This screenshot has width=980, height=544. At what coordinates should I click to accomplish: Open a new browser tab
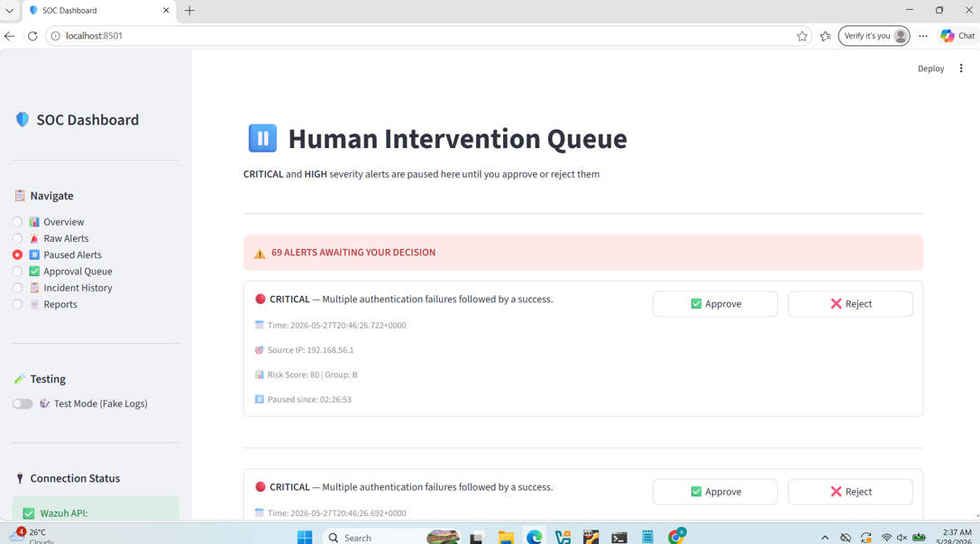(189, 11)
